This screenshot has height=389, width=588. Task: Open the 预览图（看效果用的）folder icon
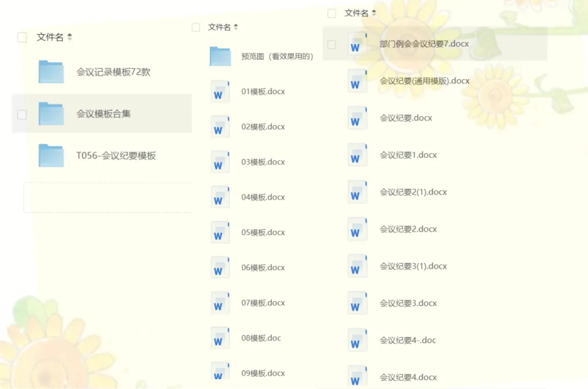pos(220,56)
